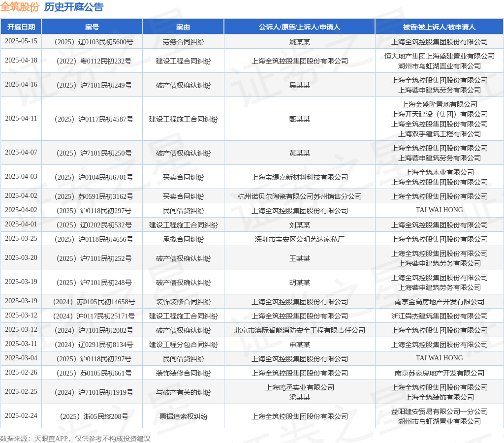This screenshot has height=443, width=504.
Task: Click plaintiff 刘某某
Action: [300, 225]
